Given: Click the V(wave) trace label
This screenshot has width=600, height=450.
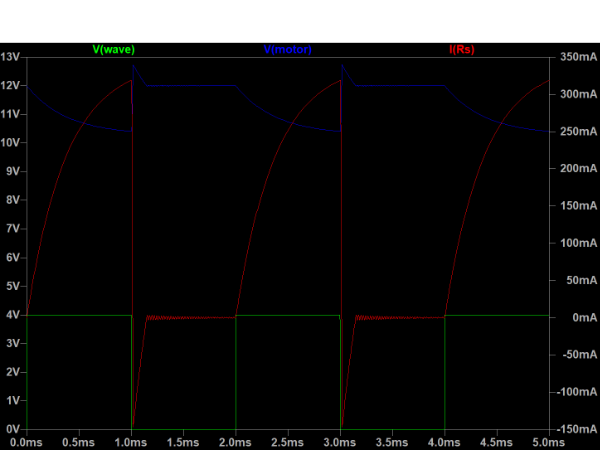Looking at the screenshot, I should pyautogui.click(x=113, y=49).
